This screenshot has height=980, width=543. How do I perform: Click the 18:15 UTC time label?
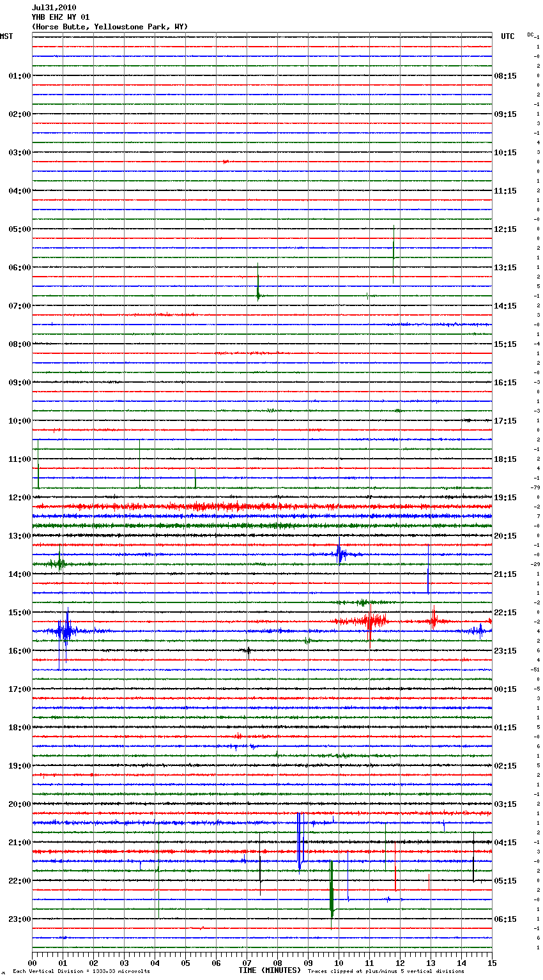[505, 459]
